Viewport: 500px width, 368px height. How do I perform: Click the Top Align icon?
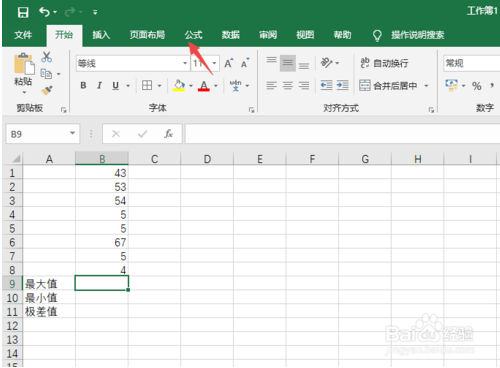(271, 61)
